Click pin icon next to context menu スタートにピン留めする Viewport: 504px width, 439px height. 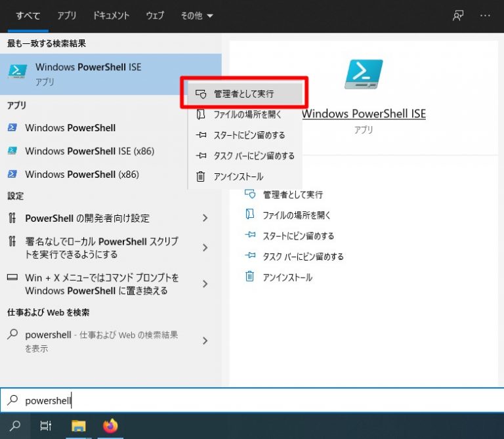click(x=201, y=135)
